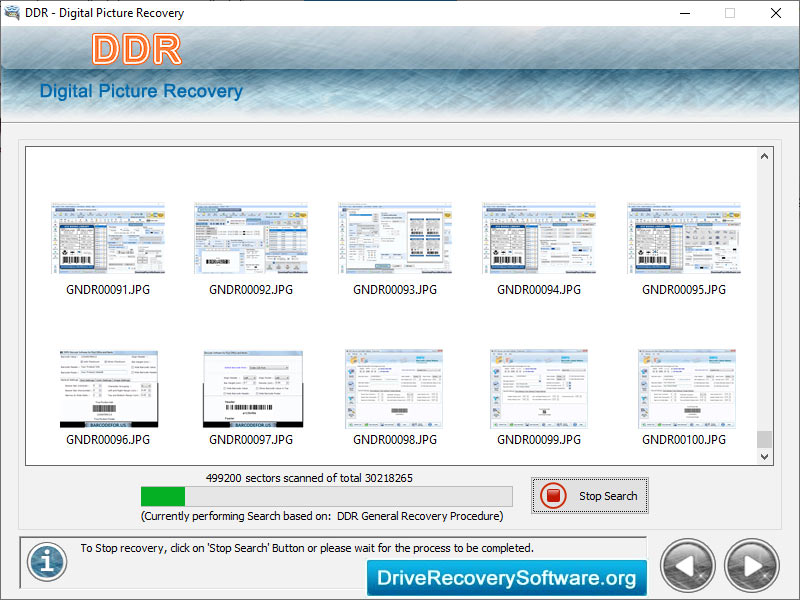This screenshot has width=800, height=600.
Task: Select thumbnail GNDR00100.JPG
Action: tap(687, 389)
